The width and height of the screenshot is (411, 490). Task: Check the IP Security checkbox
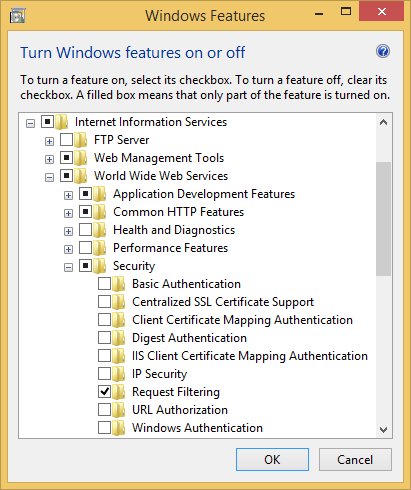[x=104, y=374]
